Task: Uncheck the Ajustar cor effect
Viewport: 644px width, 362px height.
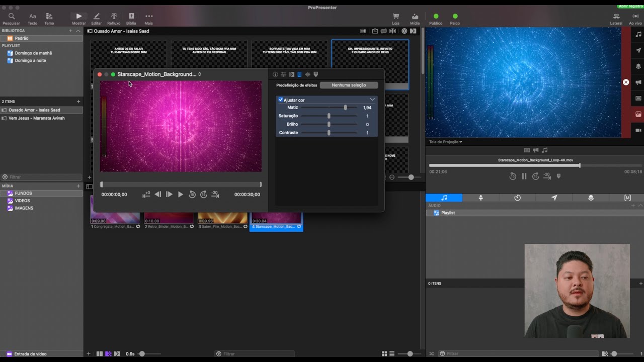Action: tap(280, 100)
